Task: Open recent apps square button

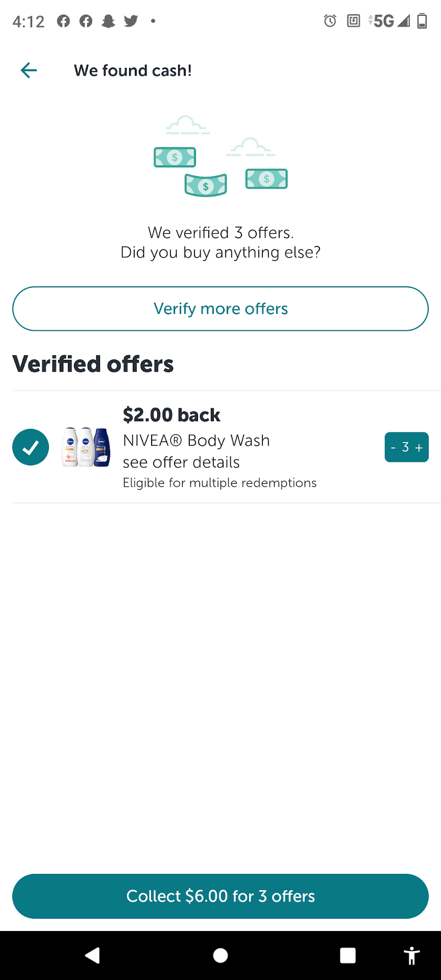Action: point(348,955)
